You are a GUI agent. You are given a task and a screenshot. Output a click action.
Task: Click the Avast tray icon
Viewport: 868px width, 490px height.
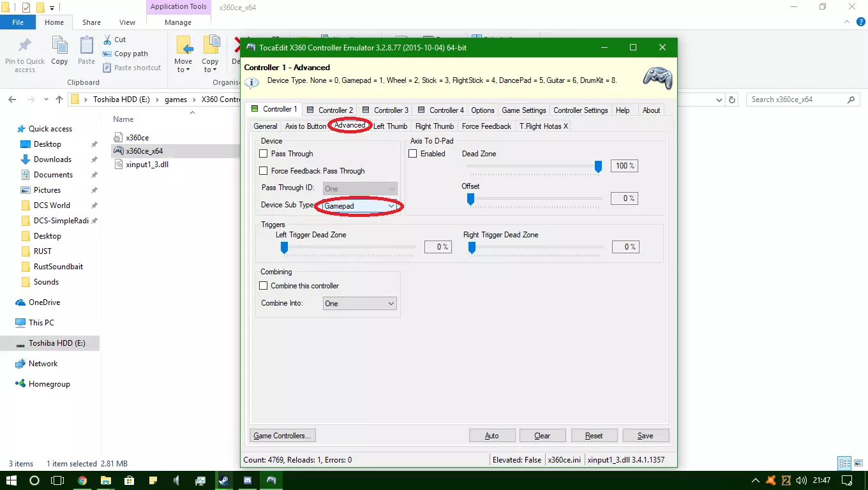pyautogui.click(x=771, y=480)
